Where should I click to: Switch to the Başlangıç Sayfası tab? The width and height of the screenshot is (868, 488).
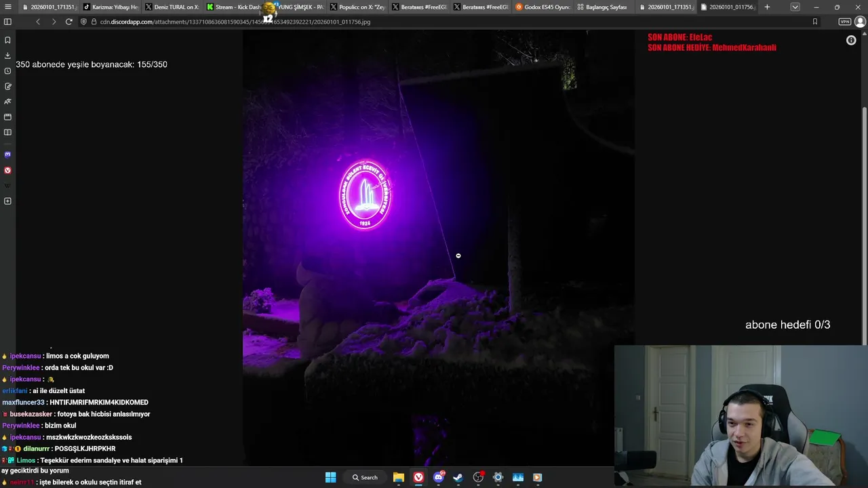point(604,7)
